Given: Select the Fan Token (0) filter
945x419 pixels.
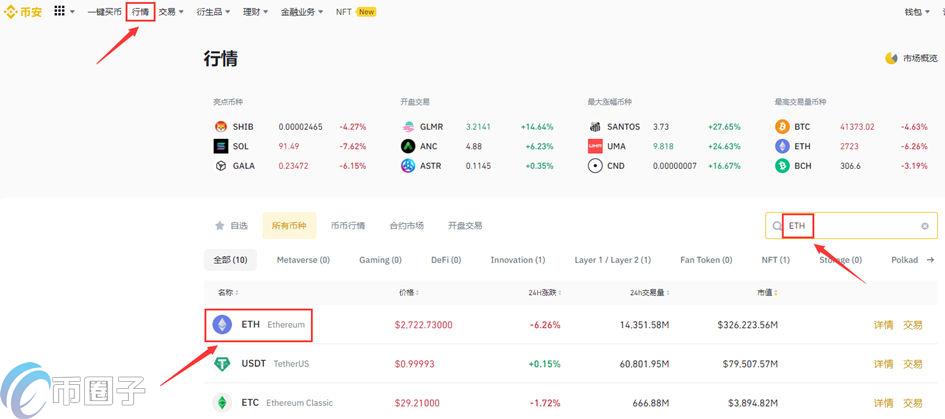Looking at the screenshot, I should 706,260.
